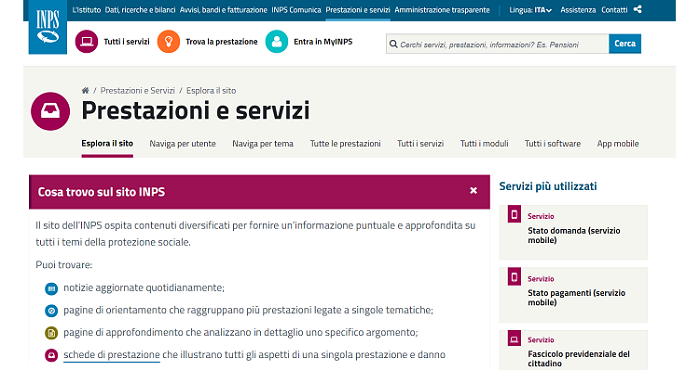Click Tutti i servizi header text link
700x370 pixels.
(126, 42)
